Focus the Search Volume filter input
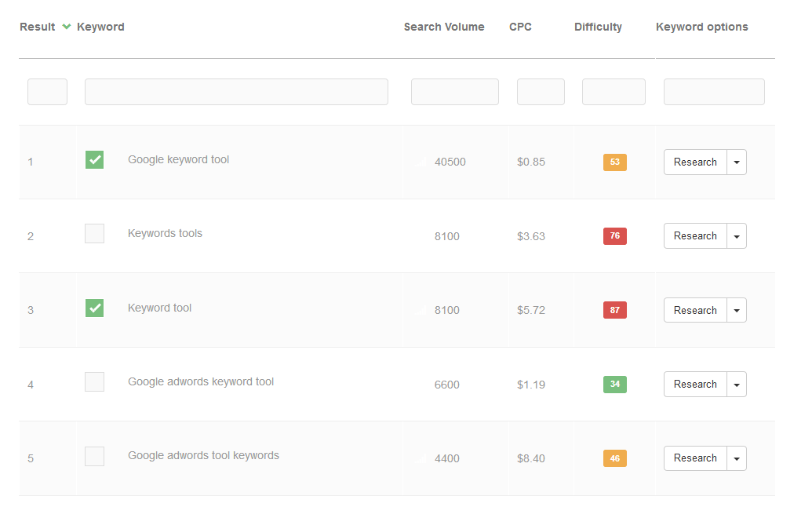The width and height of the screenshot is (812, 507). (x=455, y=92)
